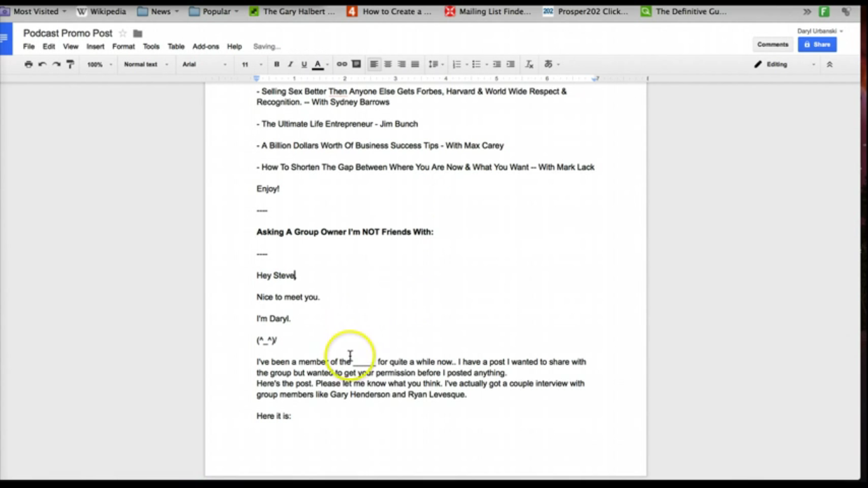Open the Normal text styles dropdown
868x488 pixels.
point(146,64)
